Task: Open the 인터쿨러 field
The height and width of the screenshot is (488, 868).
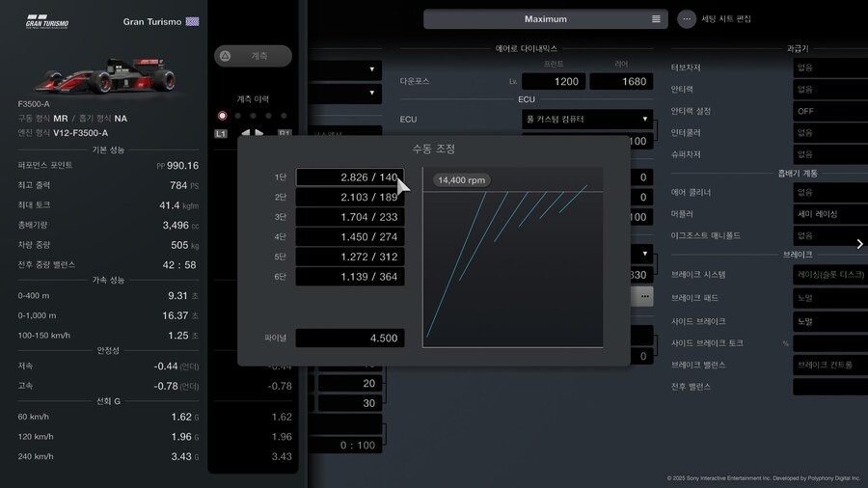Action: point(830,133)
